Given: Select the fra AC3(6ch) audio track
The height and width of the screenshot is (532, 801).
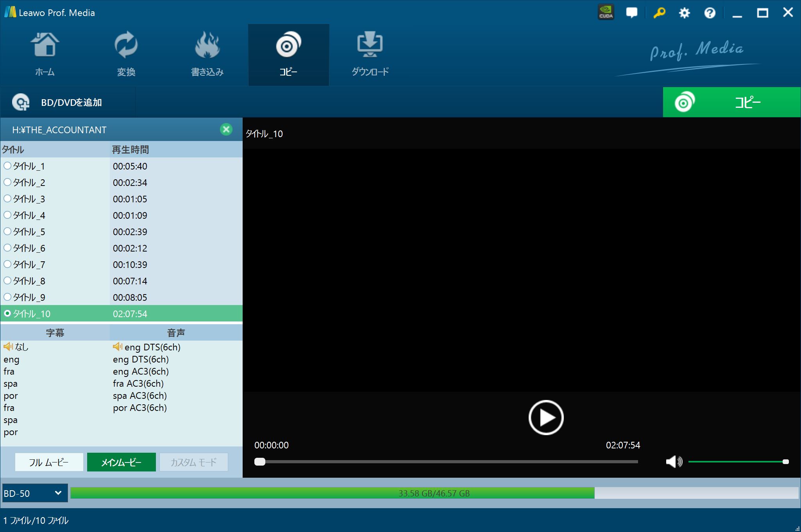Looking at the screenshot, I should point(138,384).
